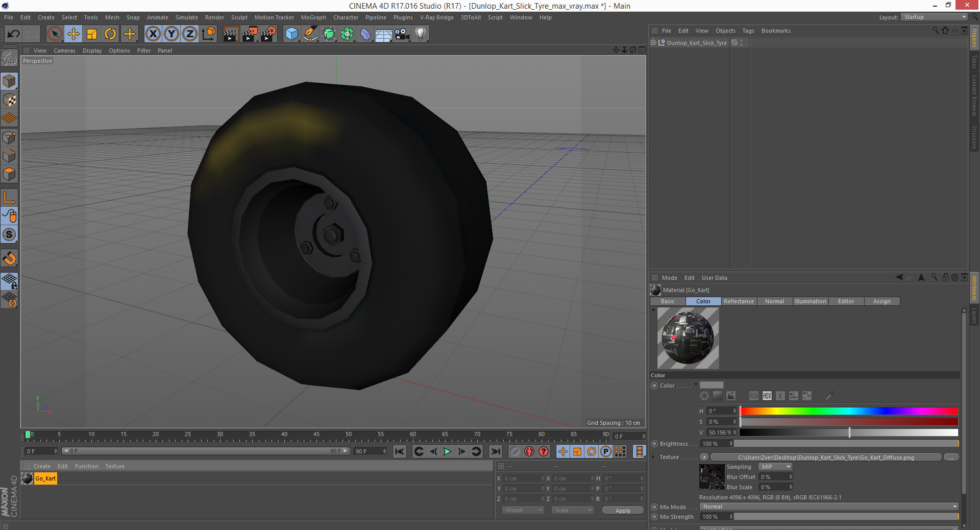
Task: Open the viewport Cameras menu
Action: coord(64,51)
